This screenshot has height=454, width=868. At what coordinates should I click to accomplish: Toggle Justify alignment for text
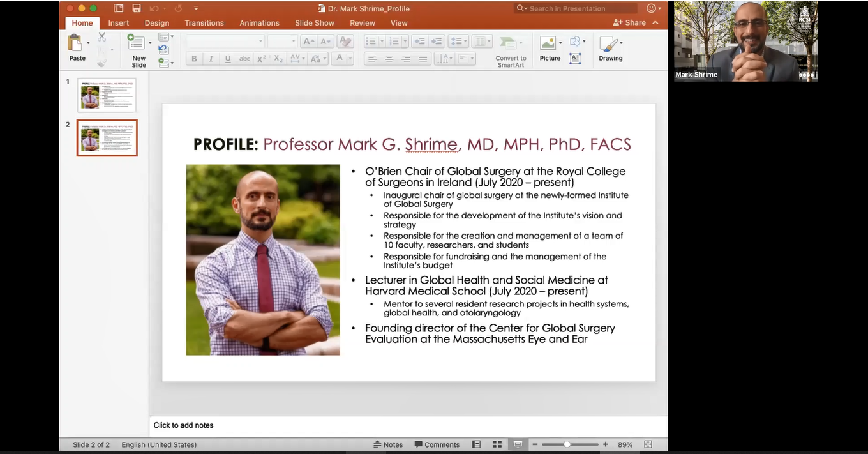tap(423, 59)
